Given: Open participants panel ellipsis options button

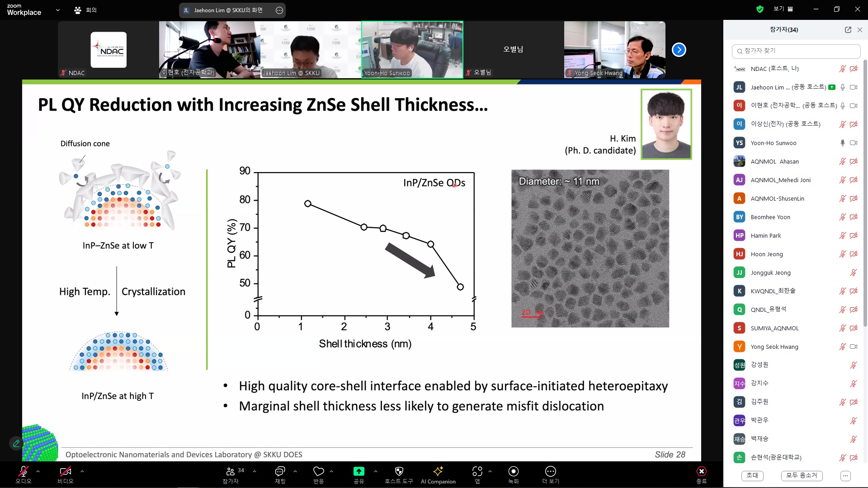Looking at the screenshot, I should [x=845, y=475].
